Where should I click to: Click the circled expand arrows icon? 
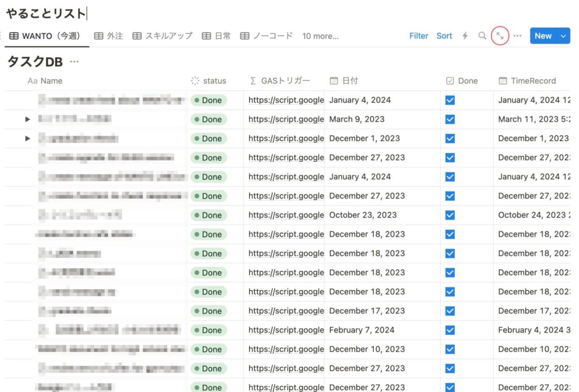[500, 36]
